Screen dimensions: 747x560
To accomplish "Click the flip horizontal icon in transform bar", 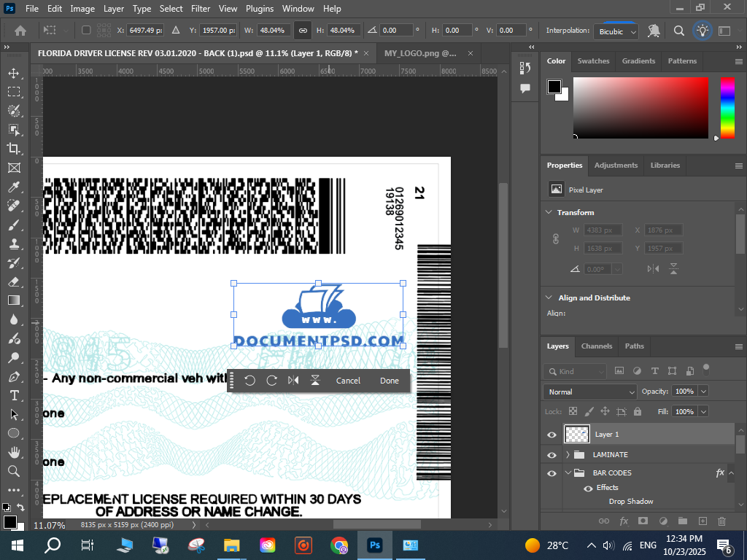I will click(293, 381).
